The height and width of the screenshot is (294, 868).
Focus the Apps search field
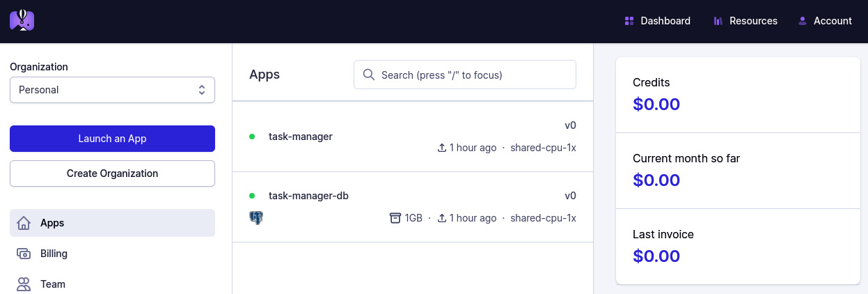click(x=465, y=75)
